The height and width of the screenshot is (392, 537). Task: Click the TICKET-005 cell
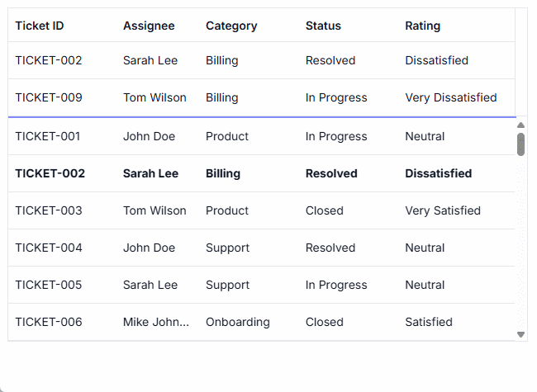49,285
